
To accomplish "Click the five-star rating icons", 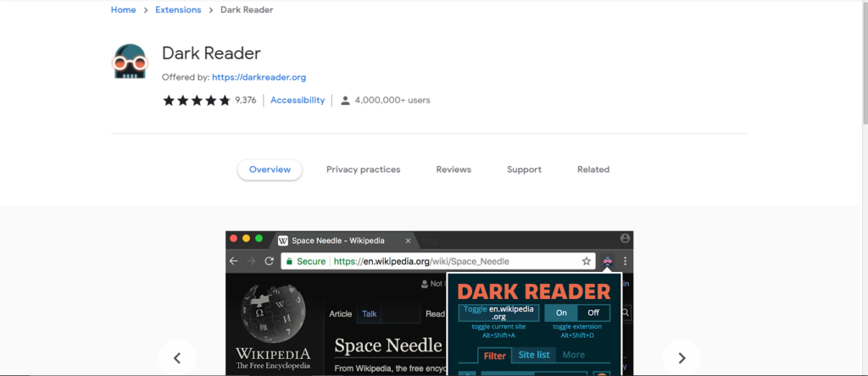I will [x=197, y=100].
